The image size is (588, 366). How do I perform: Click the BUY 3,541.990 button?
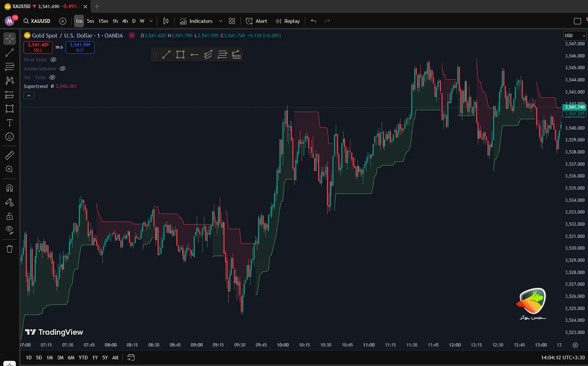coord(80,47)
